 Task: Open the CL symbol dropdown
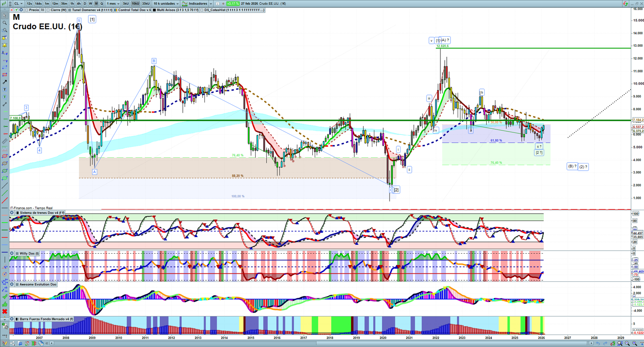19,3
